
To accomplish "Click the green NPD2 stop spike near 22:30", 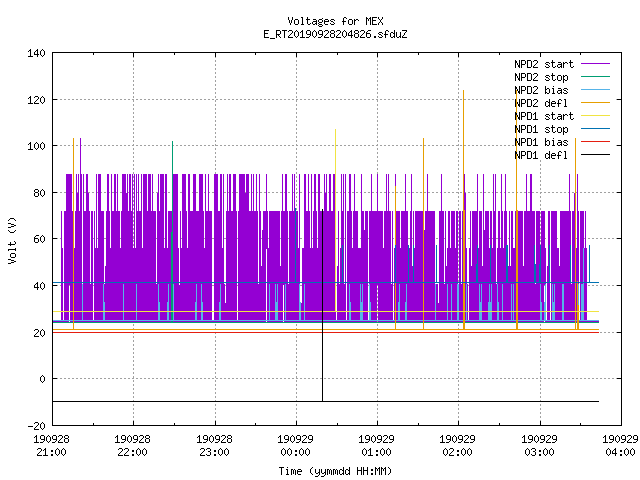I will [x=173, y=231].
